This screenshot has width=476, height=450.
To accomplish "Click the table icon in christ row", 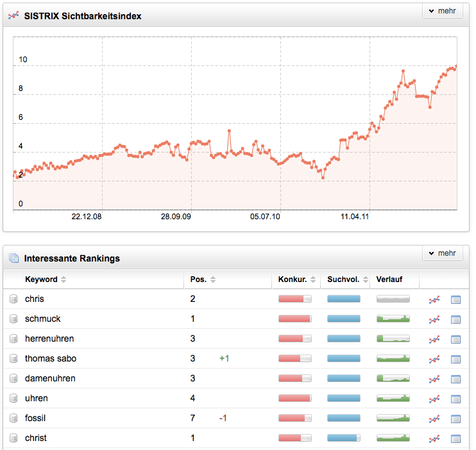I will pos(455,438).
